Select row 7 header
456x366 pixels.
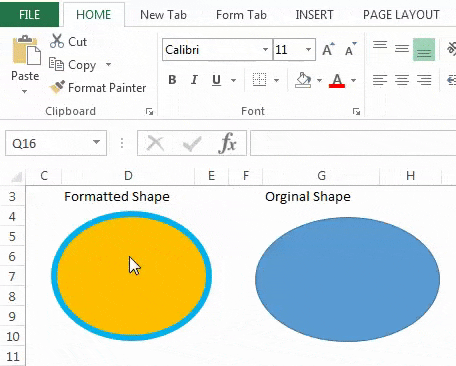12,276
